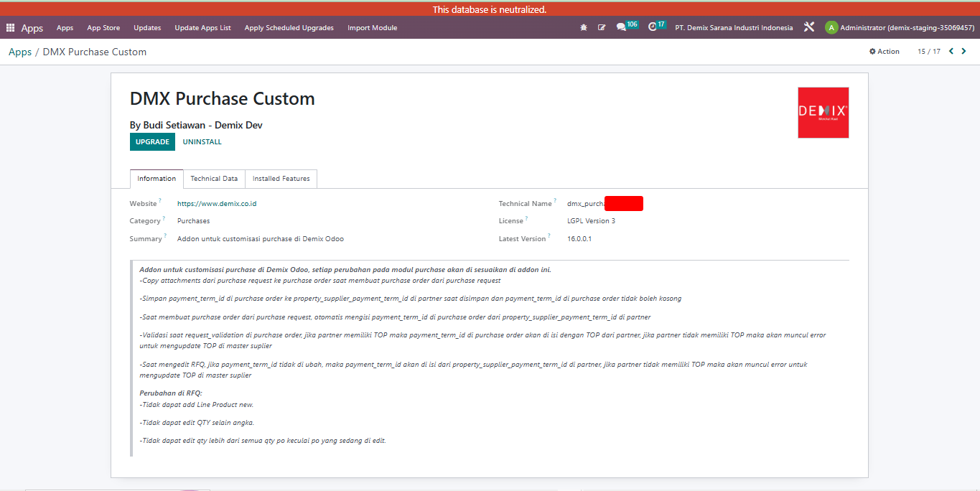Show help tooltip for Latest Version field
Image resolution: width=980 pixels, height=491 pixels.
pyautogui.click(x=549, y=236)
